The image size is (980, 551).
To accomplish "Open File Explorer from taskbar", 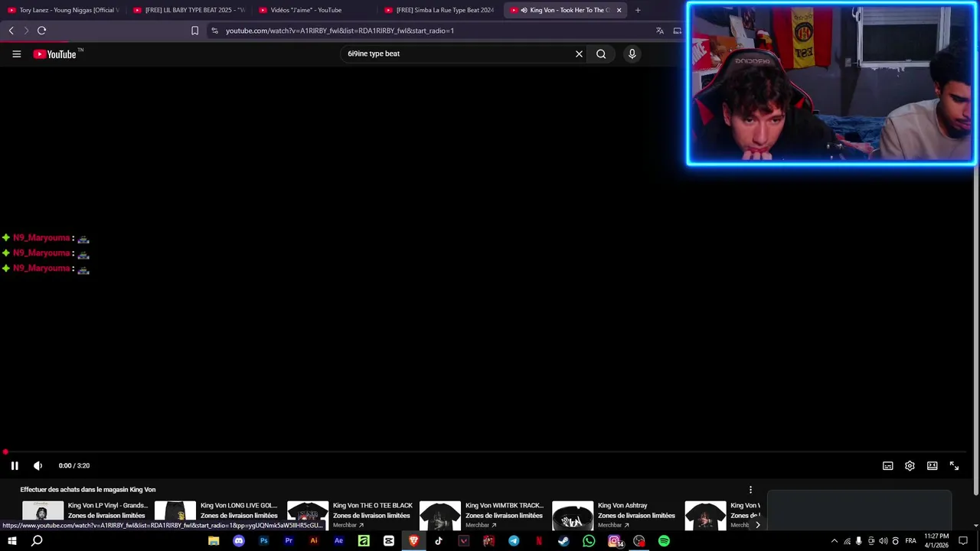I will click(214, 541).
